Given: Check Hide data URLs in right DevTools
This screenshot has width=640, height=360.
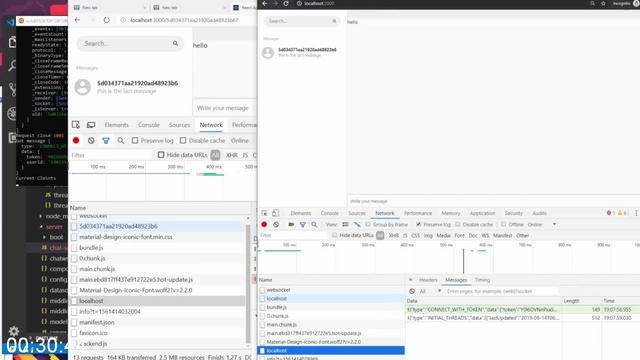Looking at the screenshot, I should pyautogui.click(x=334, y=236).
